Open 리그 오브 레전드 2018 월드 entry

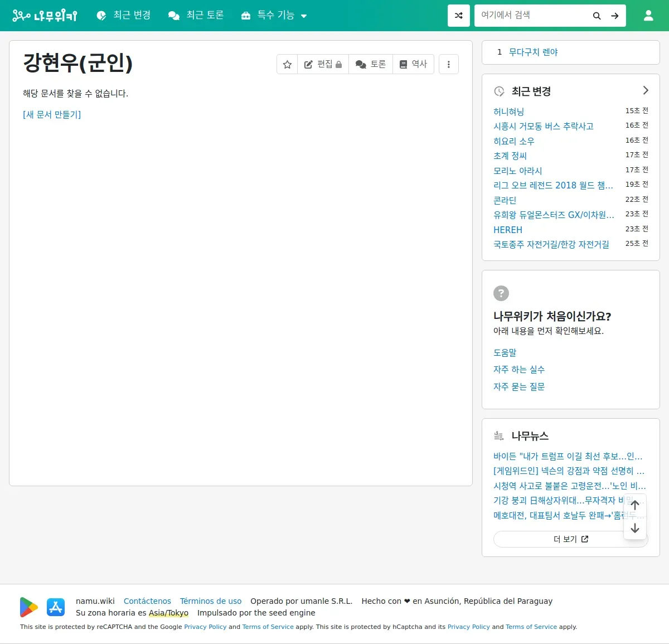[553, 185]
